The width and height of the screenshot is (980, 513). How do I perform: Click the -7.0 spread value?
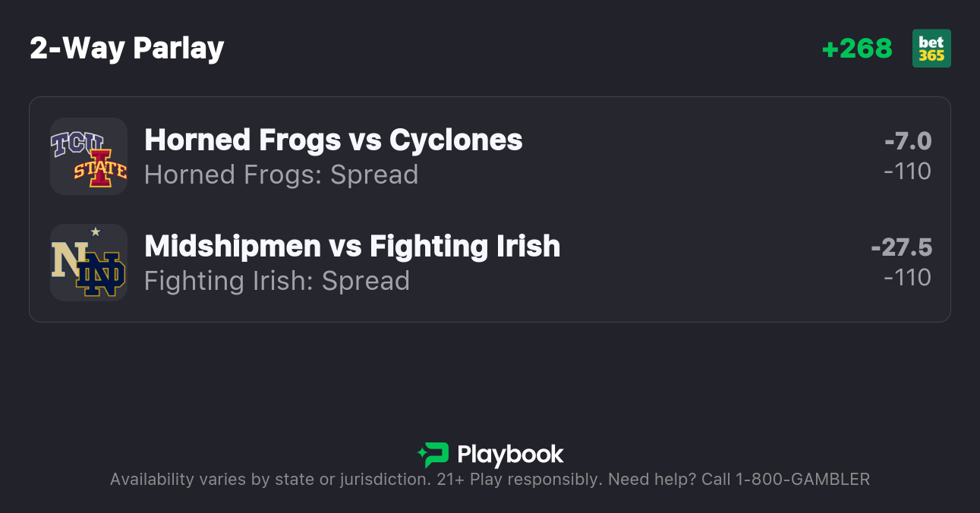[x=907, y=141]
